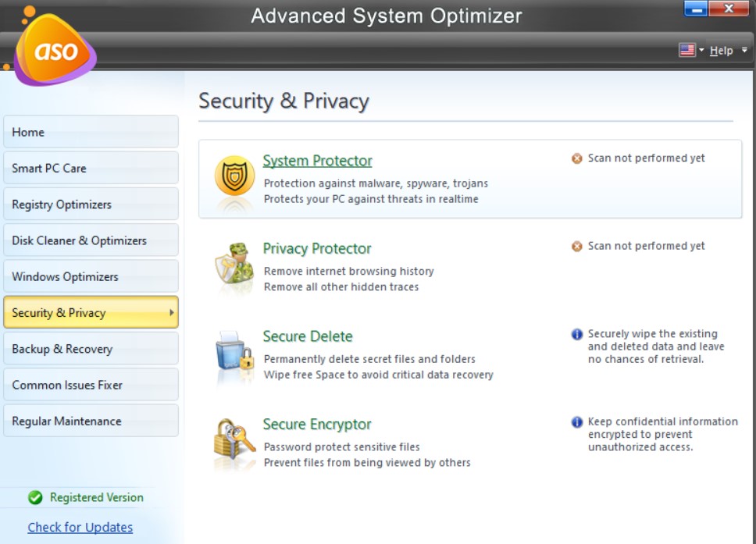
Task: Click the US flag language icon
Action: pyautogui.click(x=686, y=49)
